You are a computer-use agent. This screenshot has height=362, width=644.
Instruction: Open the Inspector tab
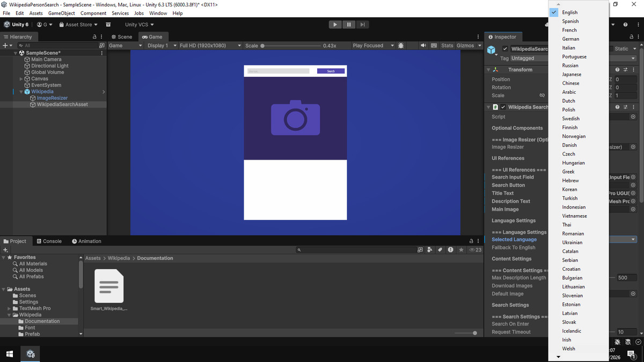[502, 37]
